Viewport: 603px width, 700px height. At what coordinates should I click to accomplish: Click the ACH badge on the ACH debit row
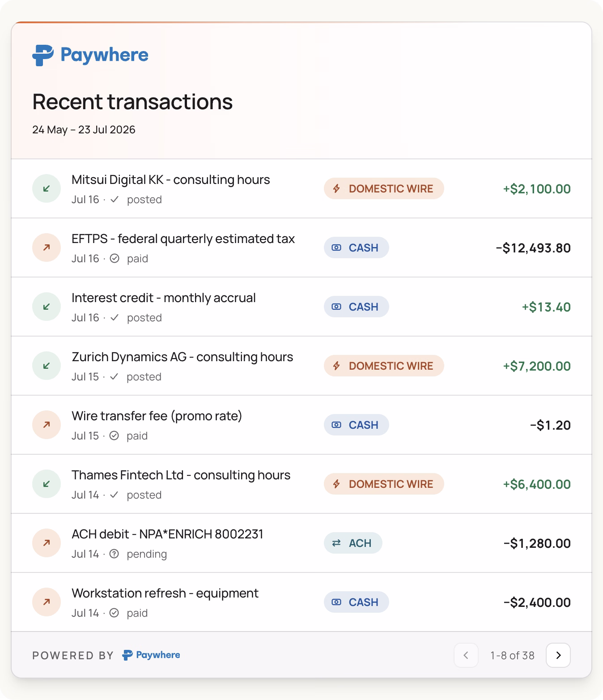click(x=353, y=543)
